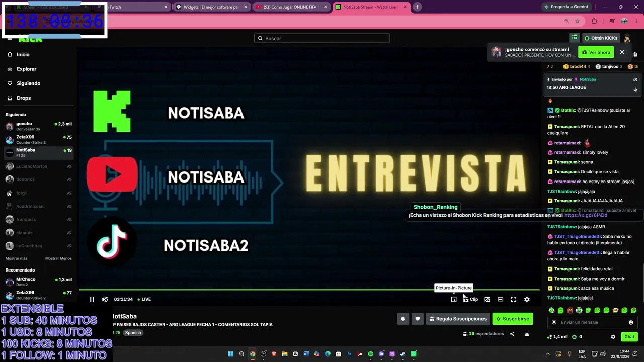Click Regala Suscripciones button
This screenshot has width=644, height=362.
(458, 319)
